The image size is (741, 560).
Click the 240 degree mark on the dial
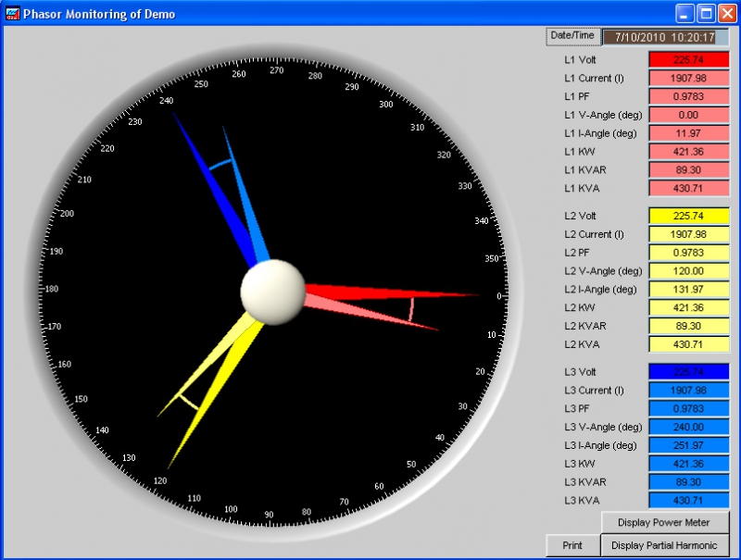[167, 101]
